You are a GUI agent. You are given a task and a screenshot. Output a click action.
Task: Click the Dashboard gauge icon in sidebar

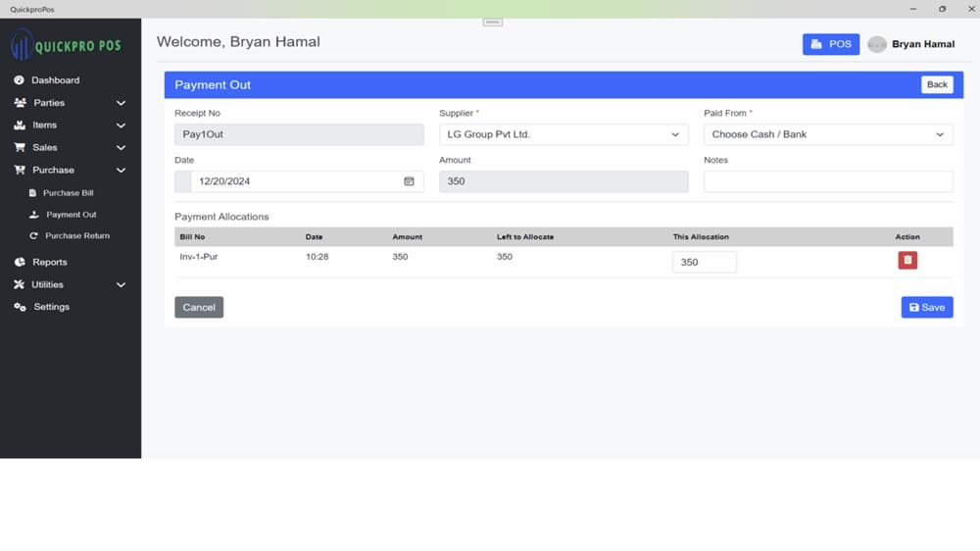coord(20,80)
